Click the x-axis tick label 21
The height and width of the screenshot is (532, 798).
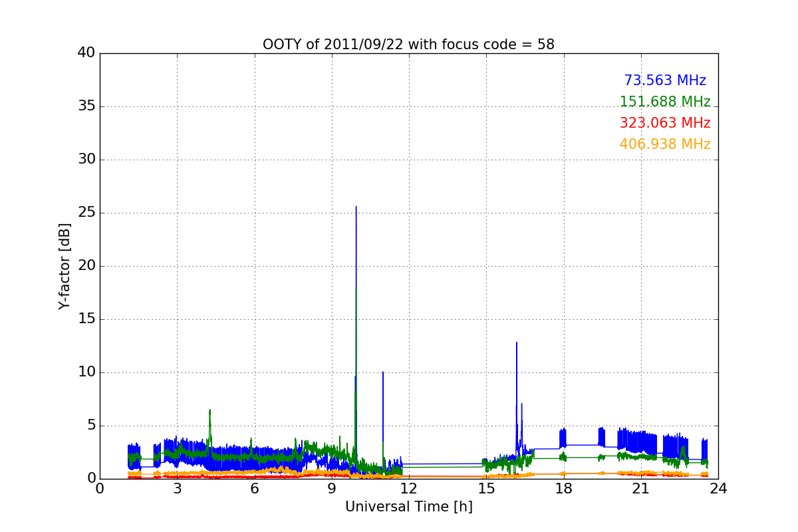point(641,489)
